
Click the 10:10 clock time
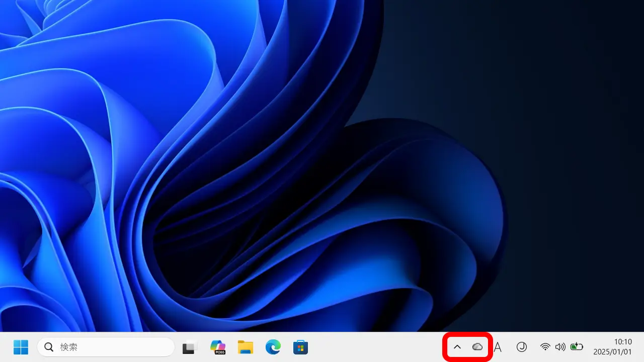(623, 342)
